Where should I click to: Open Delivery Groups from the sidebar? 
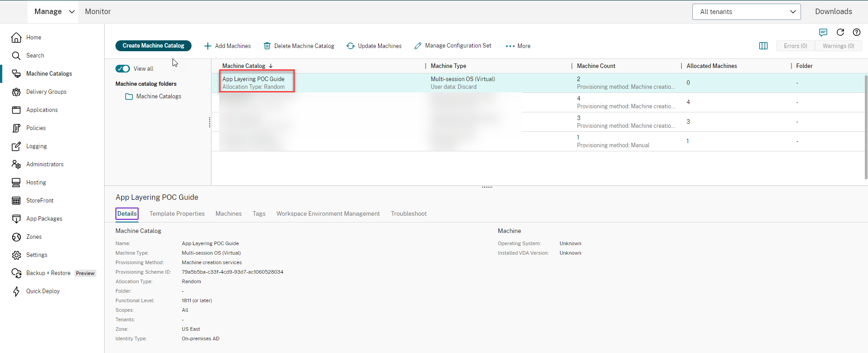[46, 92]
